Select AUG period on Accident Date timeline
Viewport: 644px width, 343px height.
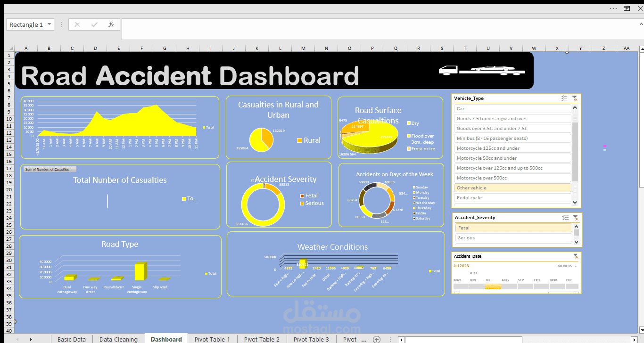click(x=509, y=286)
